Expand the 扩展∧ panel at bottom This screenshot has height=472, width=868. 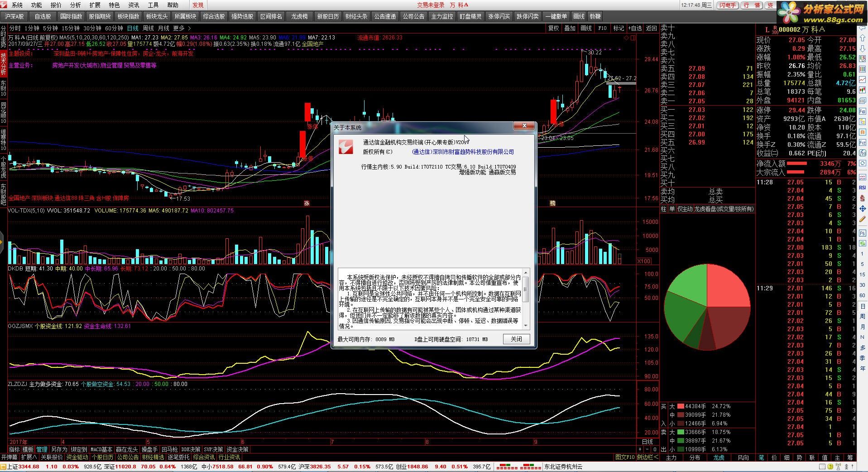tap(29, 458)
